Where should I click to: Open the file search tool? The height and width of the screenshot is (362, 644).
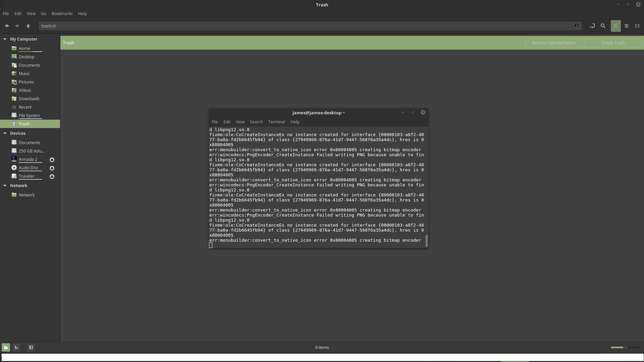point(603,26)
